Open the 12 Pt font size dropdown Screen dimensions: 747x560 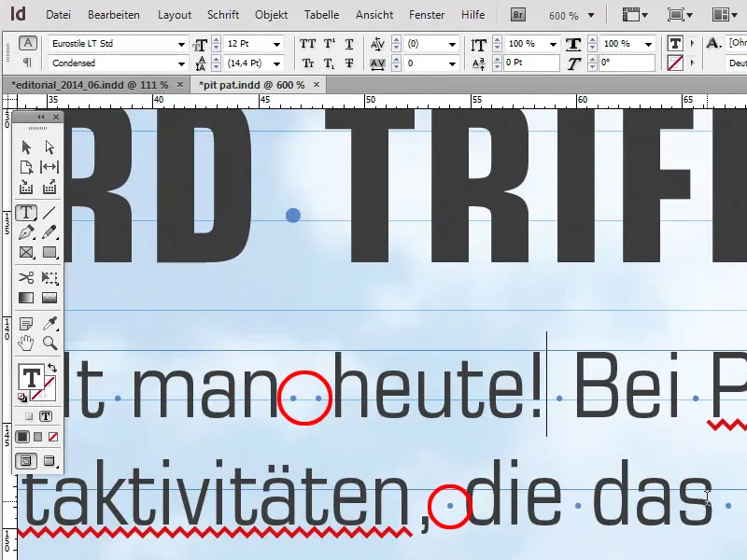coord(276,43)
